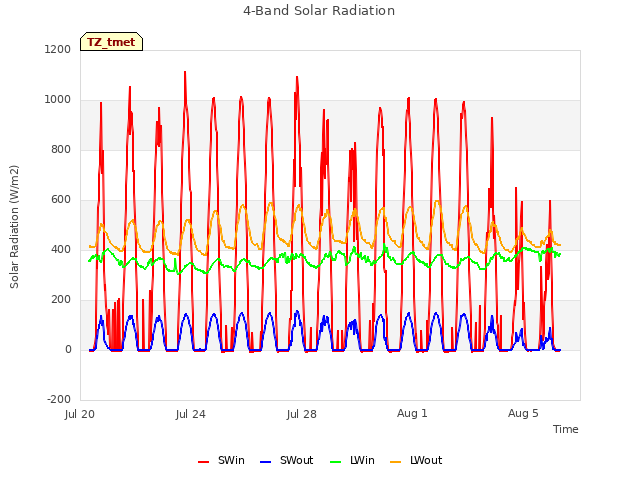This screenshot has width=640, height=480.
Task: Click the 200 y-axis tick label
Action: [61, 300]
